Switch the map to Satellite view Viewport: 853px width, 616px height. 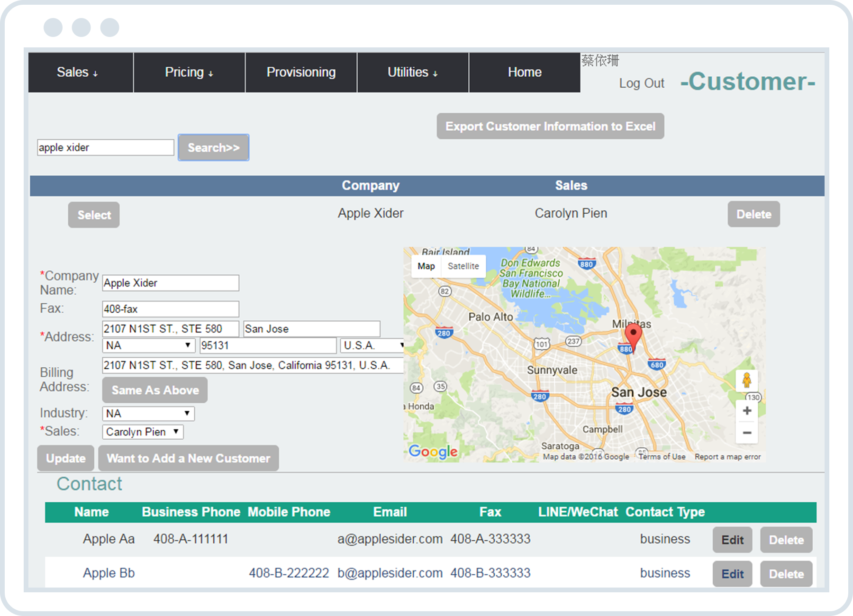click(x=463, y=266)
